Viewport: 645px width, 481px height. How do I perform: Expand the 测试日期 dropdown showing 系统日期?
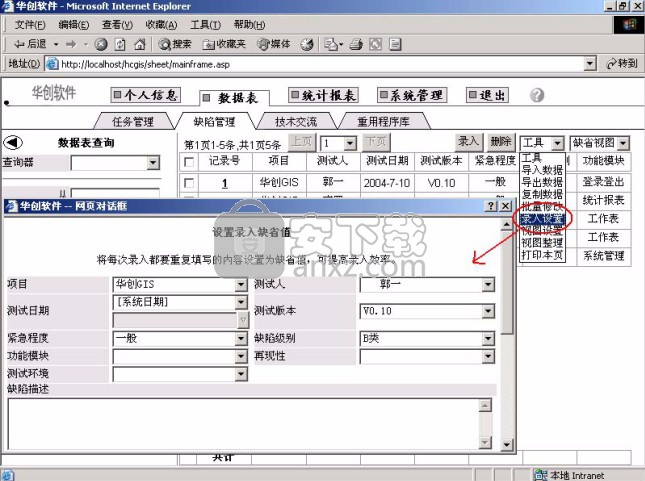[241, 303]
